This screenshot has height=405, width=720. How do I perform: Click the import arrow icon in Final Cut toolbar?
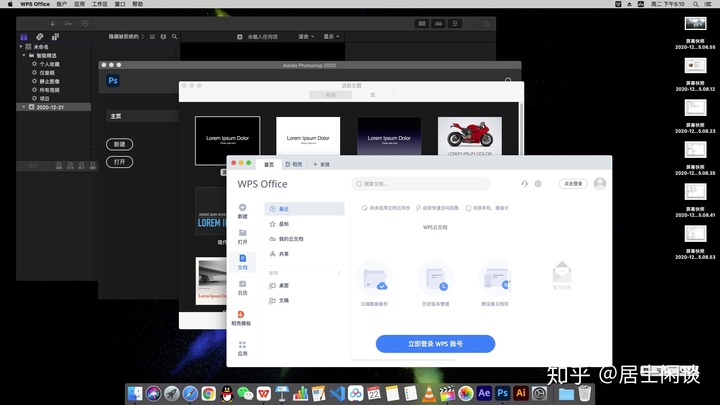pyautogui.click(x=52, y=23)
